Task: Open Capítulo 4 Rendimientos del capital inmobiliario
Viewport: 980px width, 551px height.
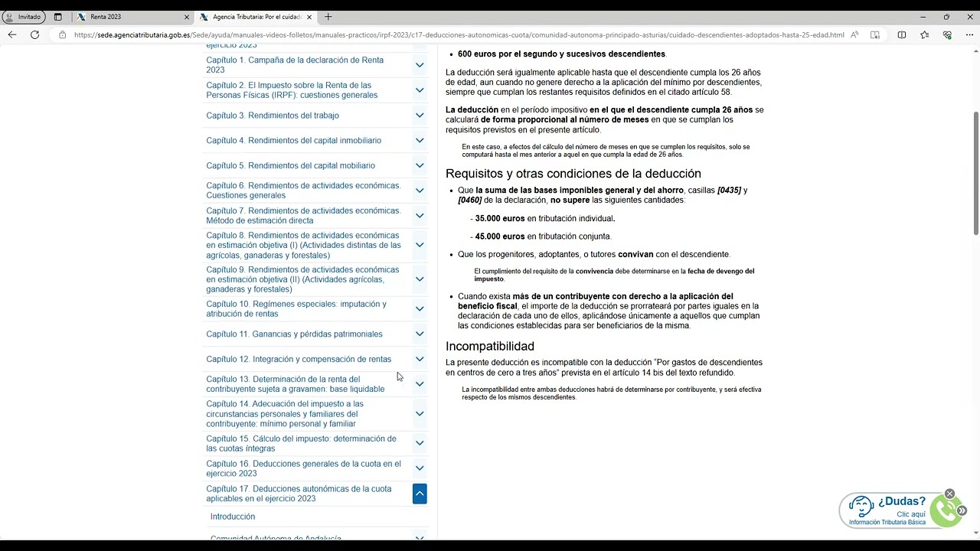Action: pyautogui.click(x=293, y=141)
